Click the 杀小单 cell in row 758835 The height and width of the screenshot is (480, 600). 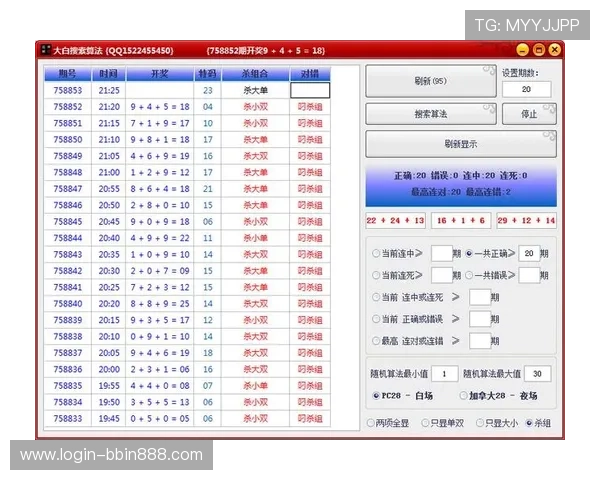click(x=256, y=386)
